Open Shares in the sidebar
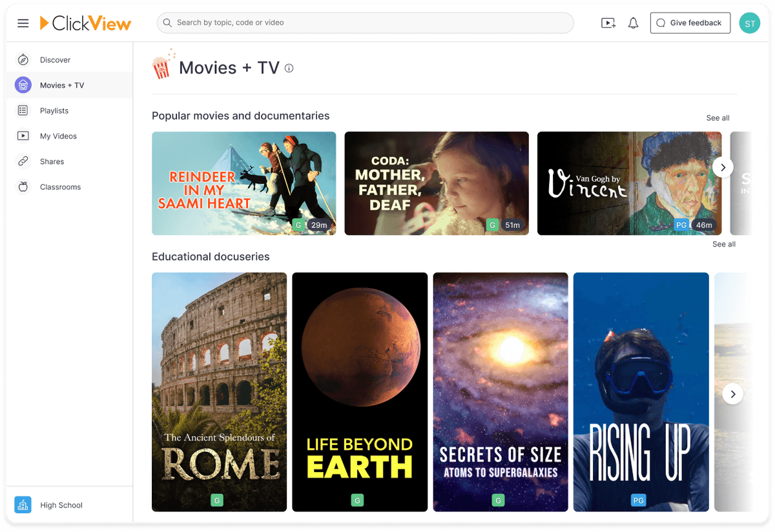775x532 pixels. (x=70, y=161)
